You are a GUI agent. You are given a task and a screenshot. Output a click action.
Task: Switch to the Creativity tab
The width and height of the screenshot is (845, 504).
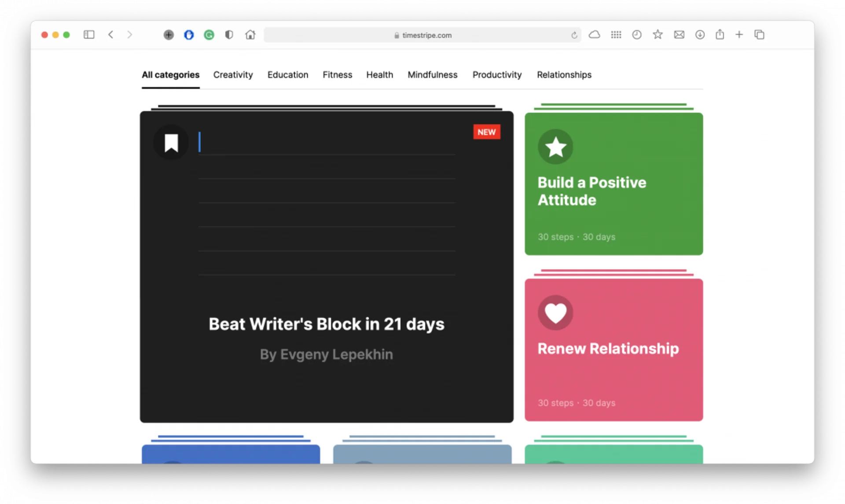(x=233, y=75)
